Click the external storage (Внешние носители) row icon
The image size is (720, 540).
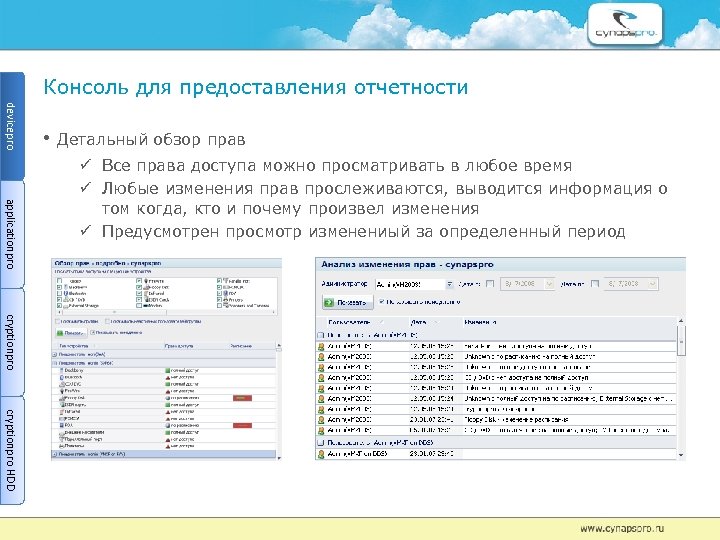click(62, 432)
